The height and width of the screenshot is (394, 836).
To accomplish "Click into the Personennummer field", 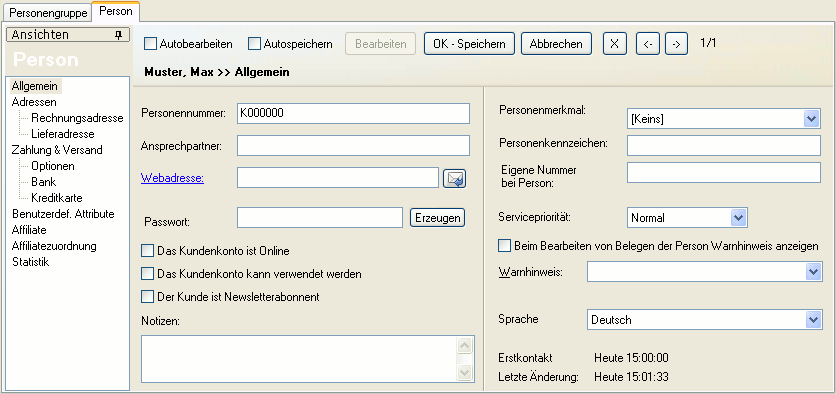I will coord(353,114).
